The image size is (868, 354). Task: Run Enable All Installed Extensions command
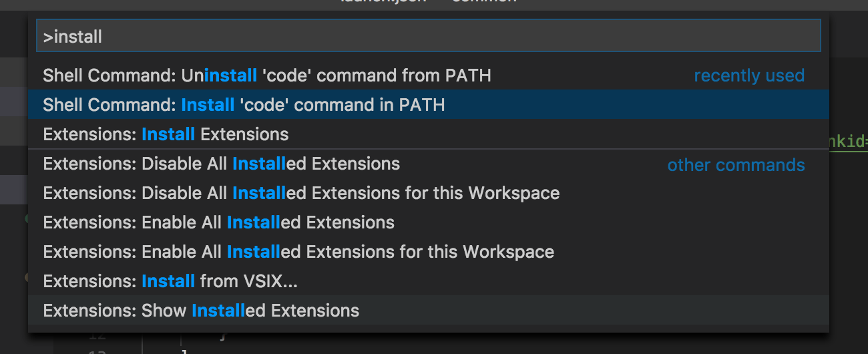tap(218, 222)
